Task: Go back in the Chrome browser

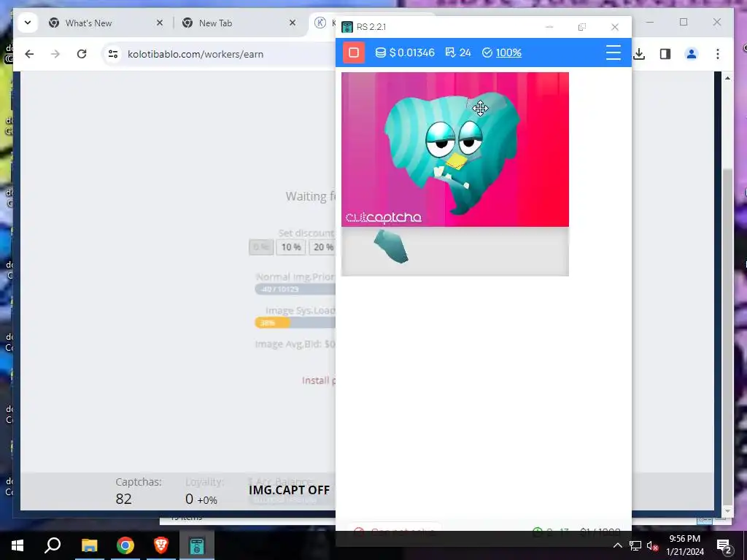Action: [x=29, y=54]
